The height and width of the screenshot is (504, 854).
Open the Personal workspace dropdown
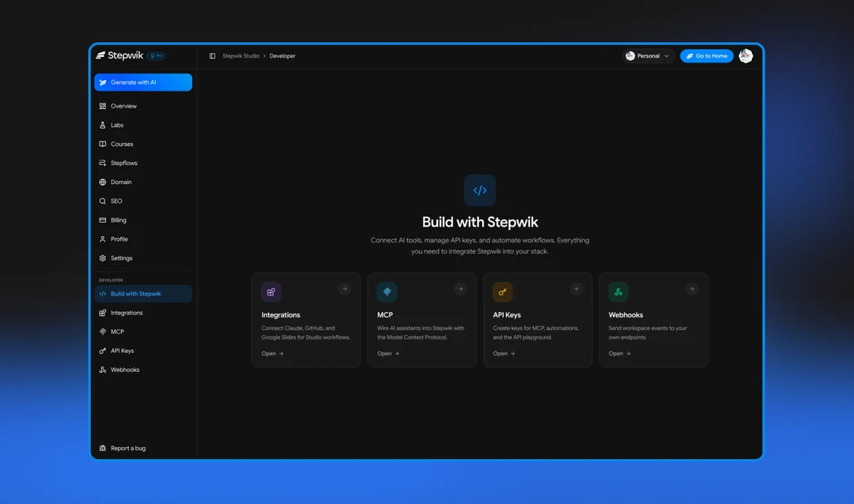(x=648, y=56)
